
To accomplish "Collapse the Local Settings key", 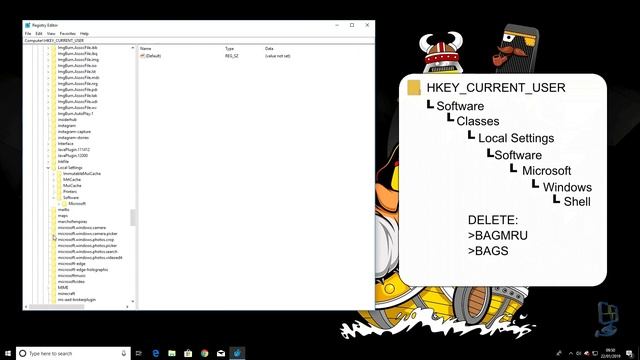I will (48, 168).
